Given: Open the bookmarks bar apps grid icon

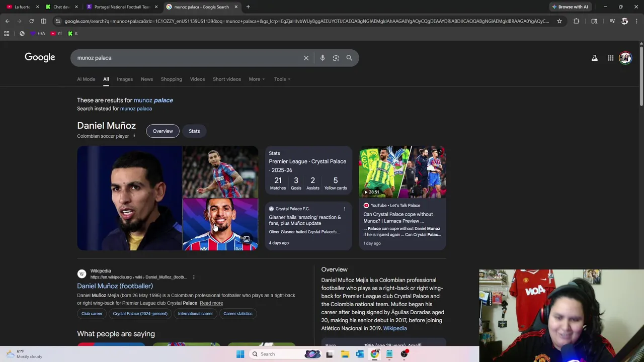Looking at the screenshot, I should (7, 34).
